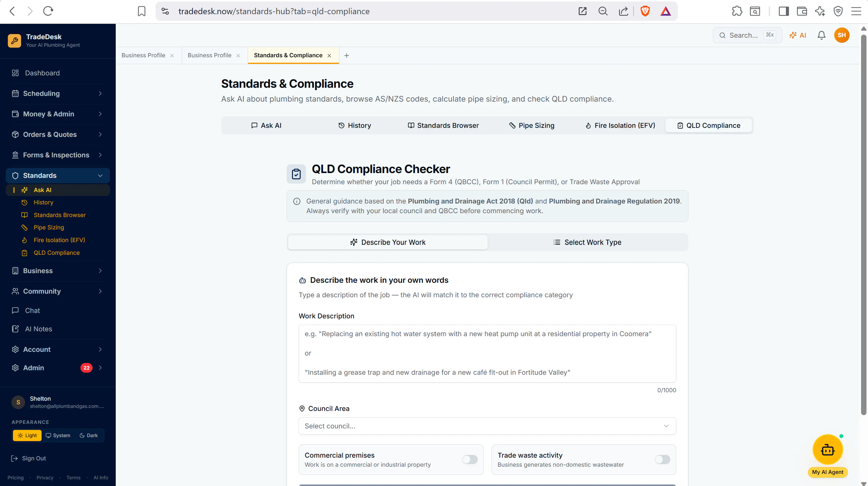Screen dimensions: 868x486
Task: Expand Orders & Quotes section
Action: pos(58,134)
